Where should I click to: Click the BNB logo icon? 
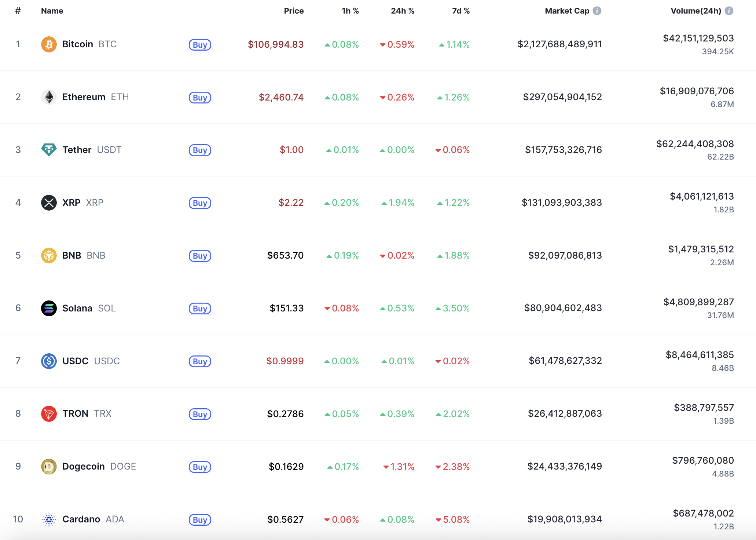click(49, 255)
